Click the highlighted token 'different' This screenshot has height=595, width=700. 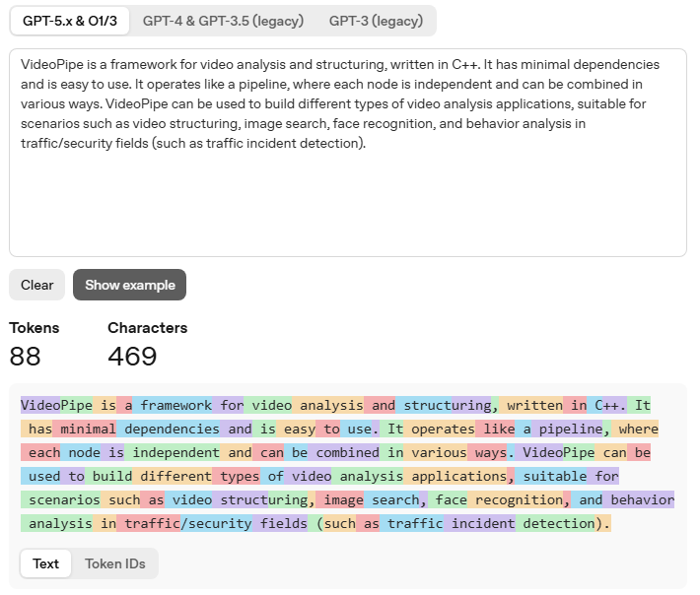(x=173, y=476)
